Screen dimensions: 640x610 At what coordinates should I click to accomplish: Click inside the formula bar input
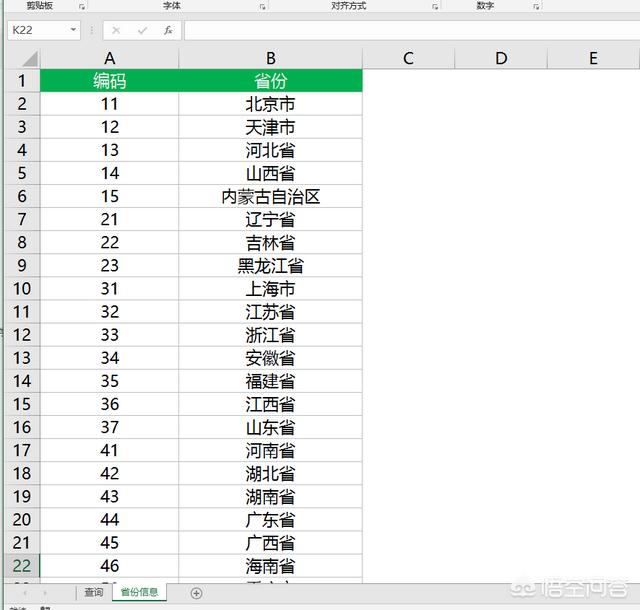click(412, 31)
